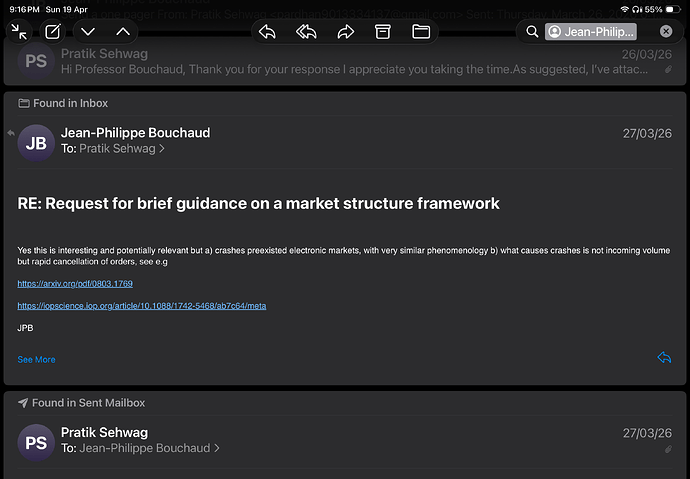Tap the PS avatar in Sent Mailbox message
Screen dimensions: 690x479
[36, 441]
